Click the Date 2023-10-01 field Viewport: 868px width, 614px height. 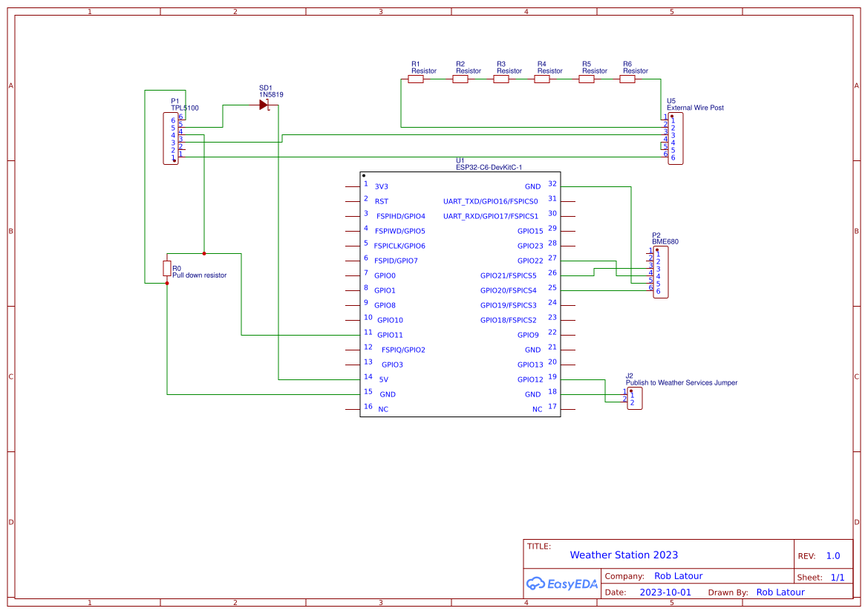point(665,592)
